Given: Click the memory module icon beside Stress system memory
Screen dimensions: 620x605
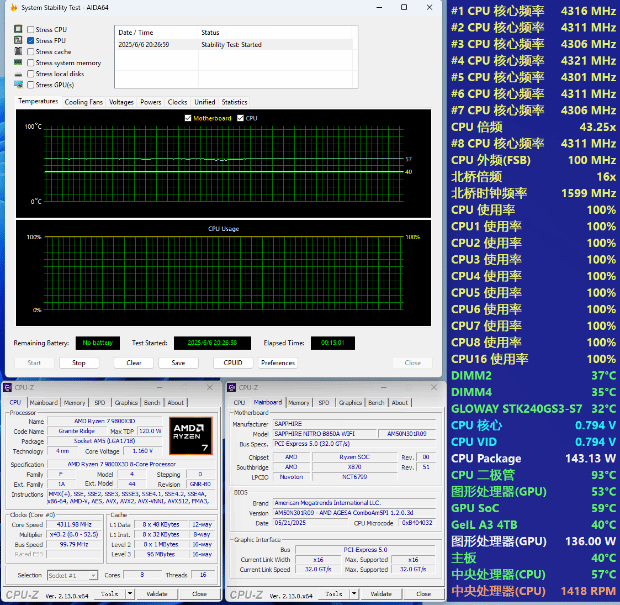Looking at the screenshot, I should pos(18,62).
